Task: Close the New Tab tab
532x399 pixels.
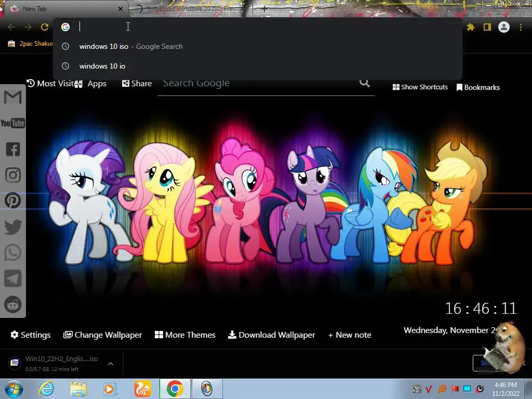Action: pos(121,9)
